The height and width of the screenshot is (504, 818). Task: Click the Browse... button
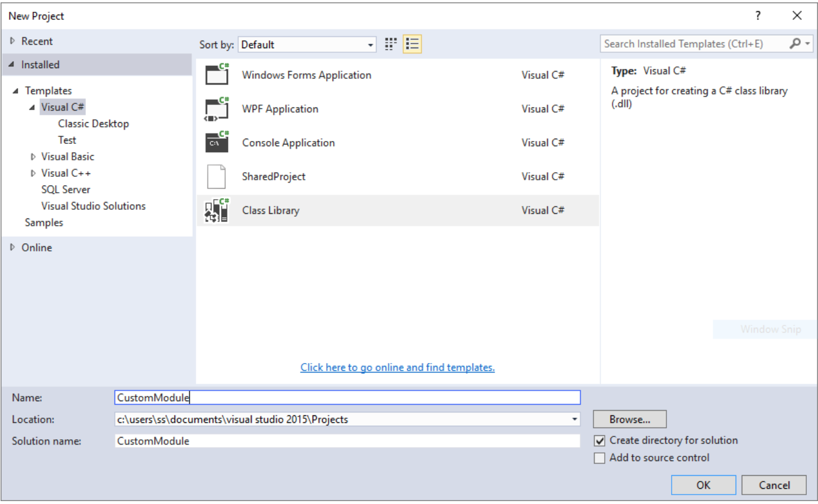click(x=630, y=419)
